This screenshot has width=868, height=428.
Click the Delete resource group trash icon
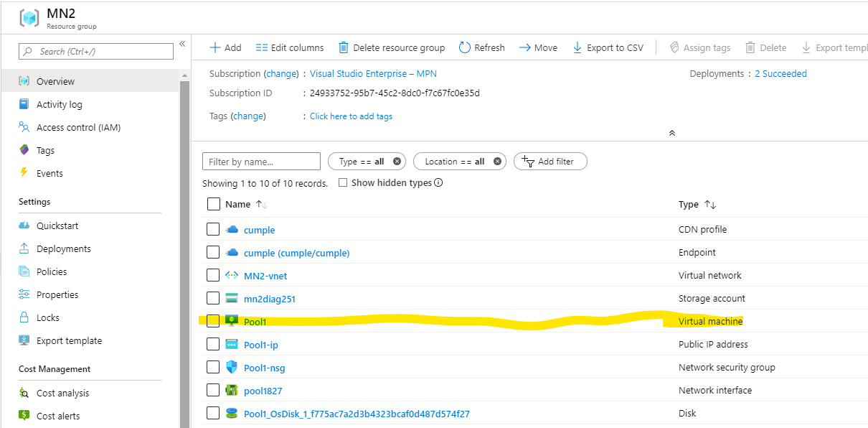pyautogui.click(x=344, y=47)
